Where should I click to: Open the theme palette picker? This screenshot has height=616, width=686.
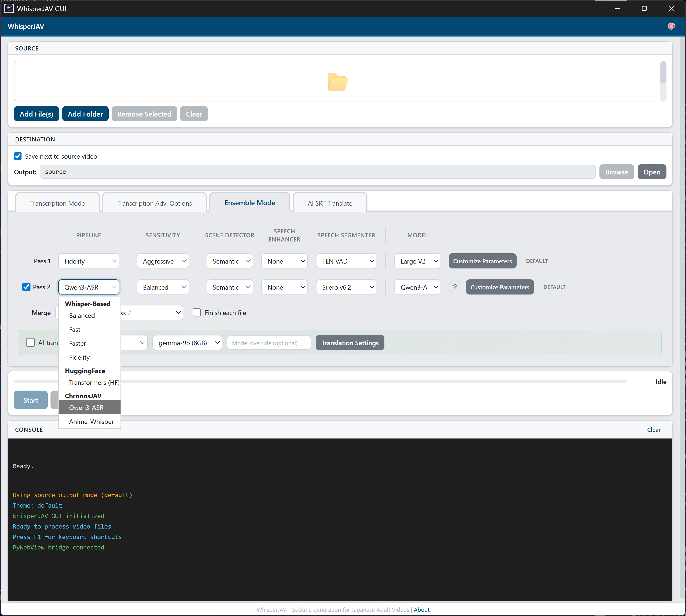(671, 26)
